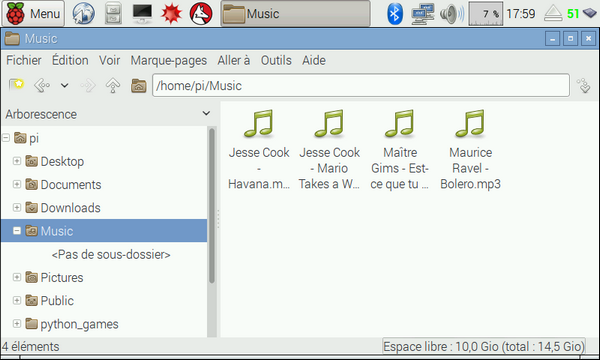Select Maurice Ravel - Bolero.mp3 file

pos(470,150)
